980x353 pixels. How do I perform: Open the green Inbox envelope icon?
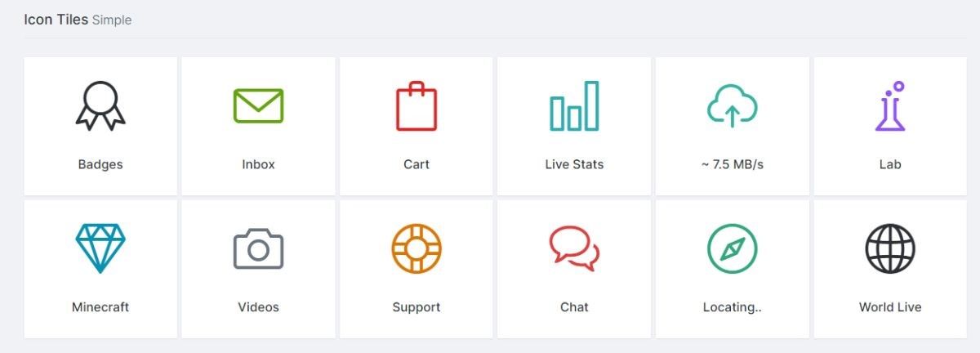(258, 106)
